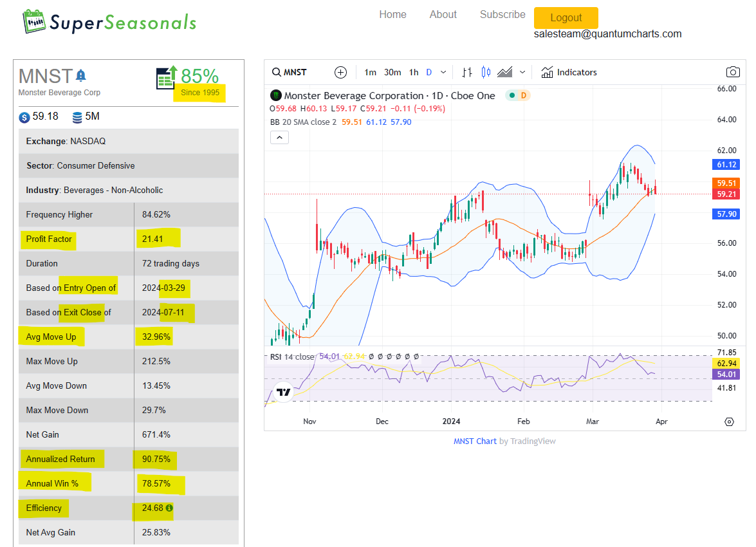Take a chart snapshot with camera icon
Image resolution: width=756 pixels, height=547 pixels.
coord(732,72)
